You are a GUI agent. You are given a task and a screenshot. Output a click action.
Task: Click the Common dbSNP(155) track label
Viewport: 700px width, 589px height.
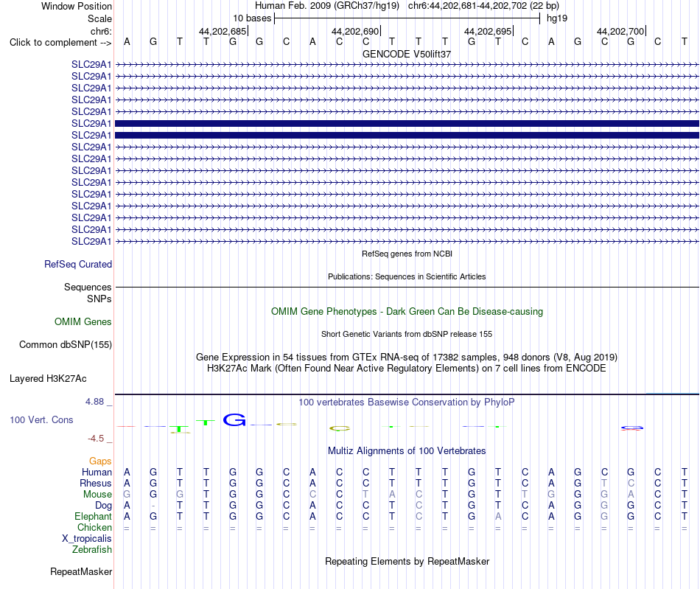[66, 345]
